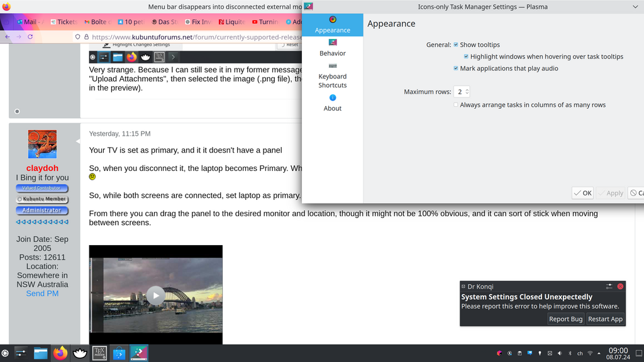
Task: Open TeXMaker from the taskbar
Action: [x=99, y=353]
